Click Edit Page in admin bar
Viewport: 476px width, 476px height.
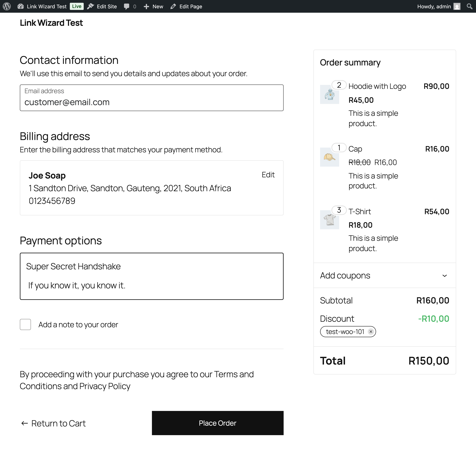pyautogui.click(x=186, y=6)
